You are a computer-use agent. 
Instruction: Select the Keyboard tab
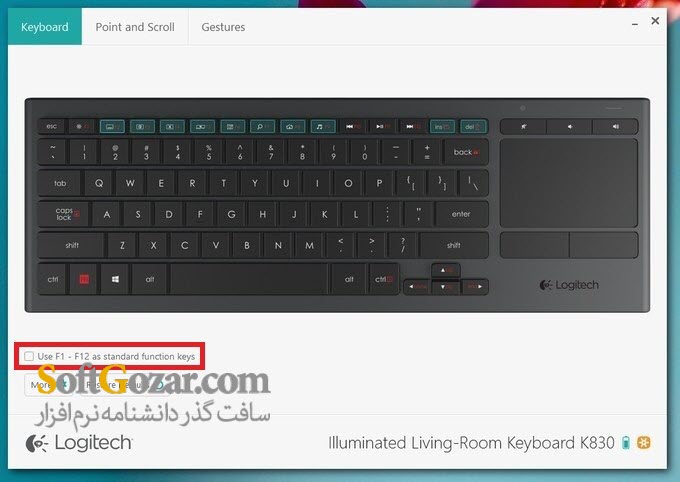click(x=45, y=27)
